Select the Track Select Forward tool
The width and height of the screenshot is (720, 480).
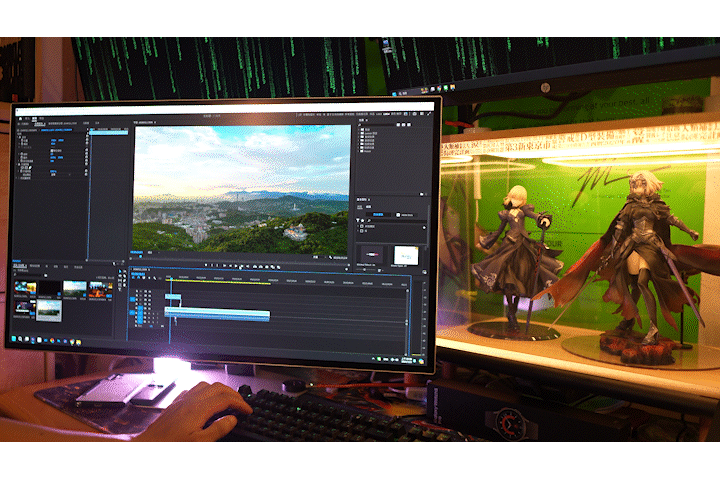pyautogui.click(x=124, y=271)
